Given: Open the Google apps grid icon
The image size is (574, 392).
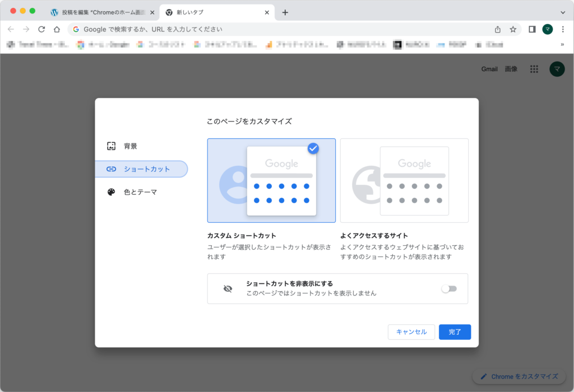Looking at the screenshot, I should 534,69.
